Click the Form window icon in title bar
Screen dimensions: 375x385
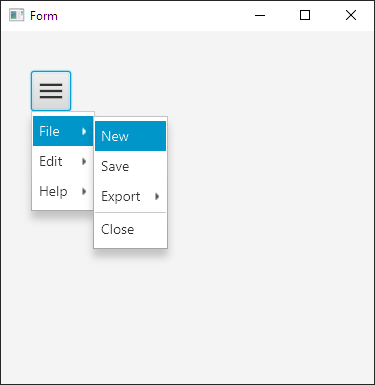point(16,15)
